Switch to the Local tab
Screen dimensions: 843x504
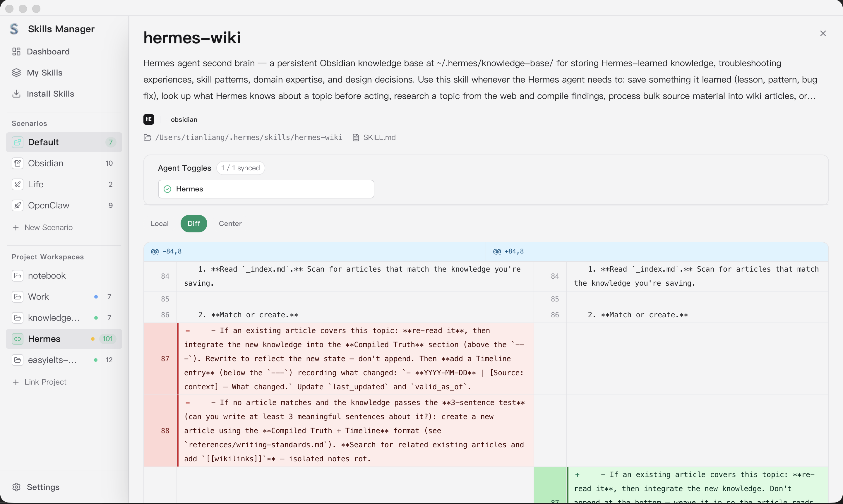[x=159, y=224]
